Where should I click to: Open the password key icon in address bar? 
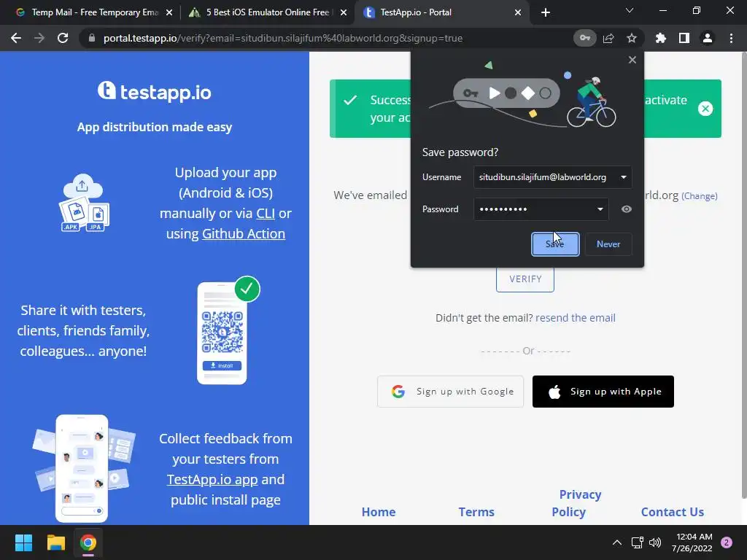[x=584, y=38]
